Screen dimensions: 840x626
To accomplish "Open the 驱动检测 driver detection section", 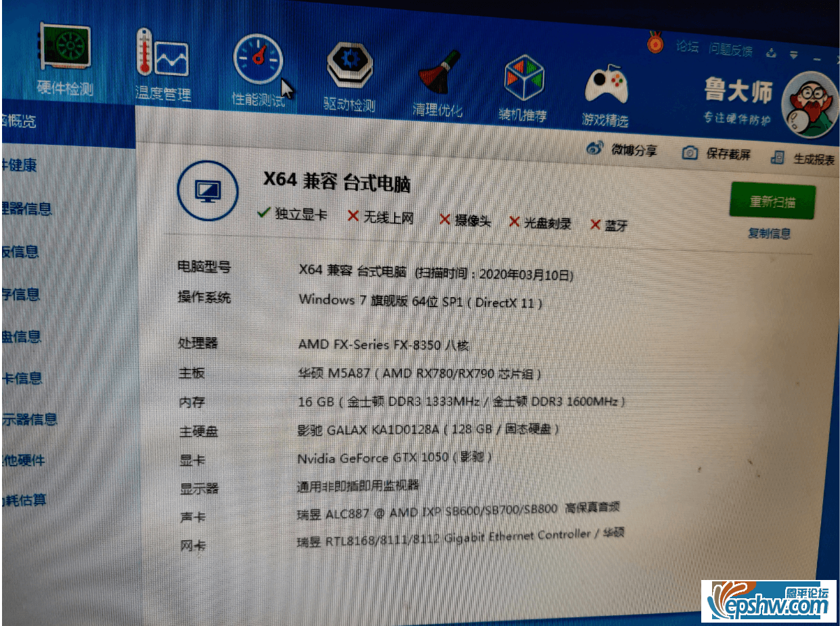I will 349,76.
